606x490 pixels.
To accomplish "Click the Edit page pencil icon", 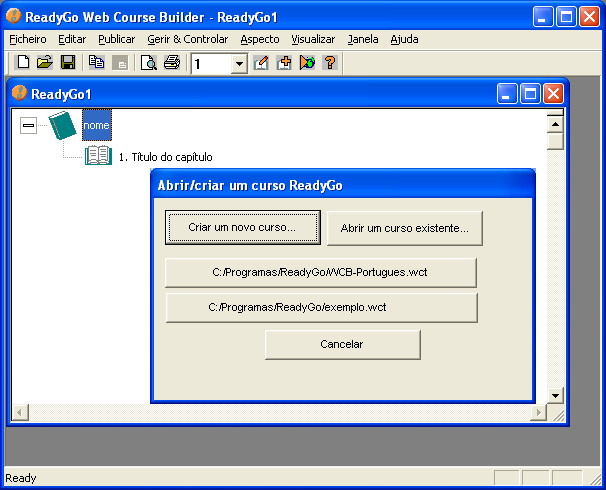I will click(x=262, y=63).
